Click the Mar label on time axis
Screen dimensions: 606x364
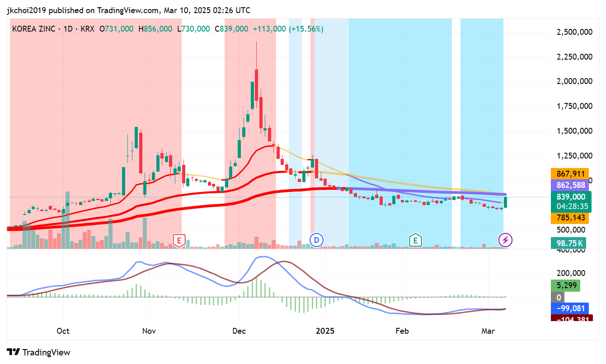click(488, 331)
